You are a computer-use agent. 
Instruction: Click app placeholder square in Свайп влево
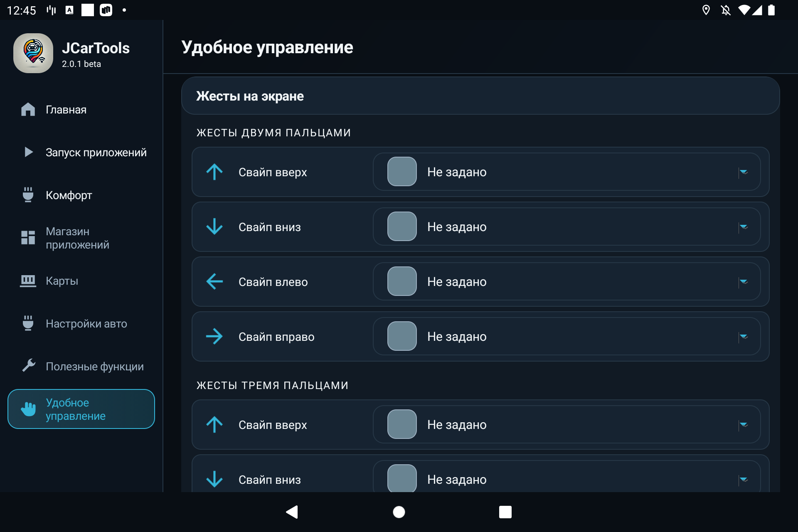(x=402, y=281)
